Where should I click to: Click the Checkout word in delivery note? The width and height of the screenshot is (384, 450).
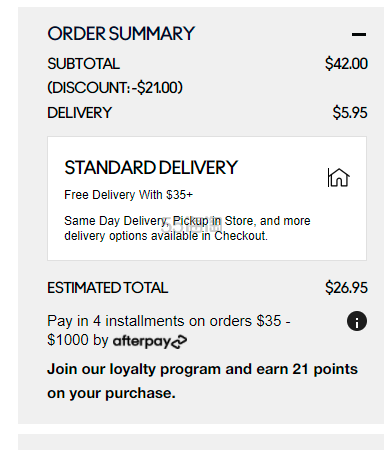click(241, 236)
